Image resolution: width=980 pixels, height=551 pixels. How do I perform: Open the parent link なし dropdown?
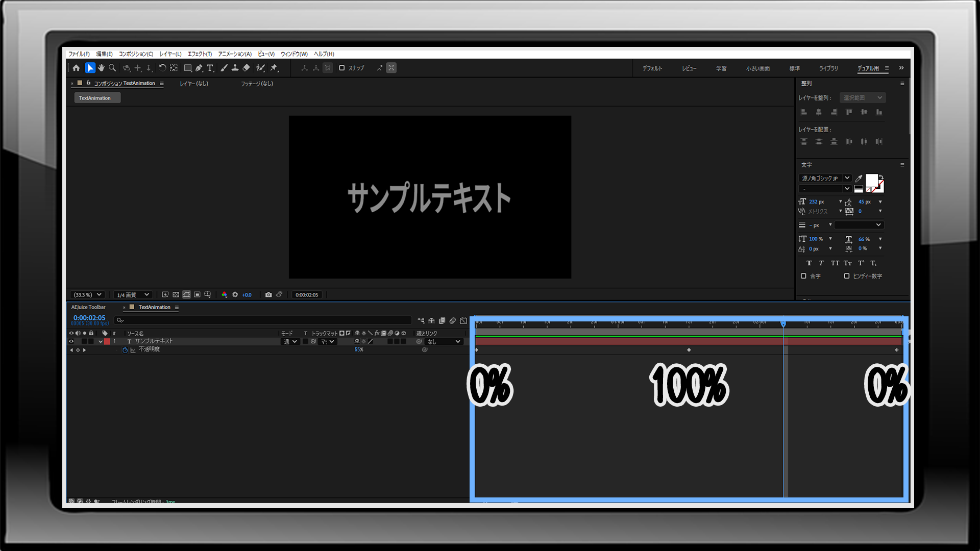[444, 341]
